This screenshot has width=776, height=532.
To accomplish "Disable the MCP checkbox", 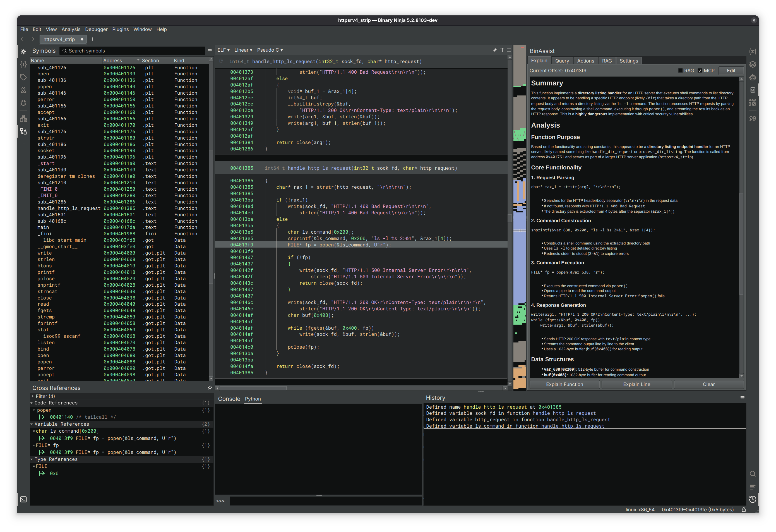I will pyautogui.click(x=700, y=70).
